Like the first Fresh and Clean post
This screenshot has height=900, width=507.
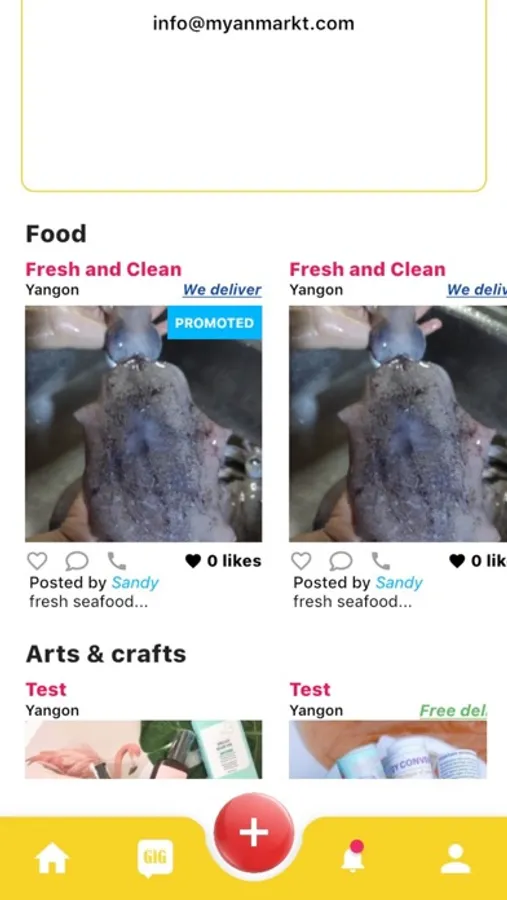coord(37,561)
